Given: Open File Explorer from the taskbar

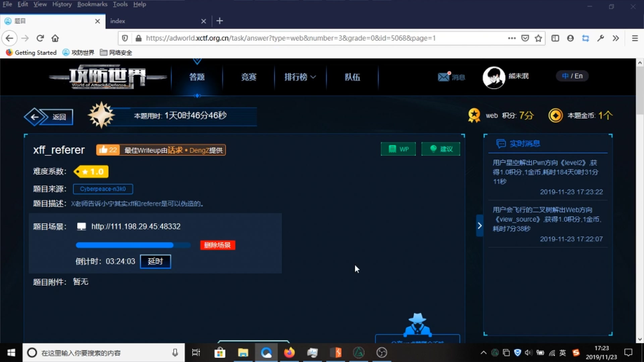Looking at the screenshot, I should coord(243,353).
